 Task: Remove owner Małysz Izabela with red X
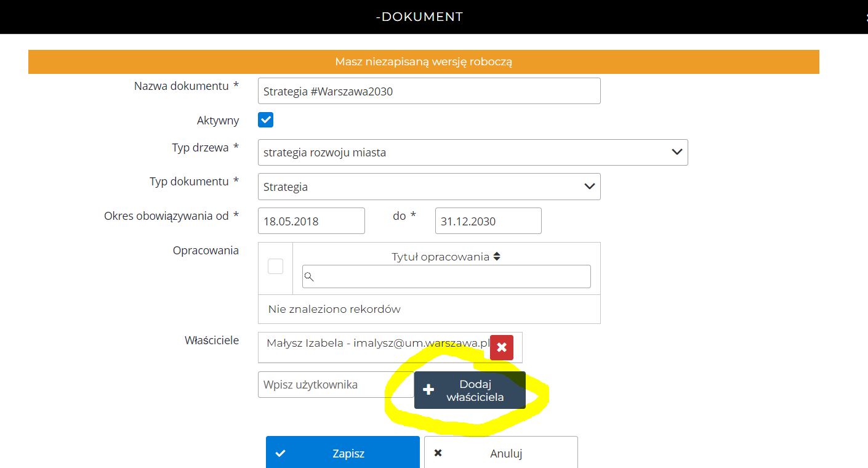tap(501, 348)
